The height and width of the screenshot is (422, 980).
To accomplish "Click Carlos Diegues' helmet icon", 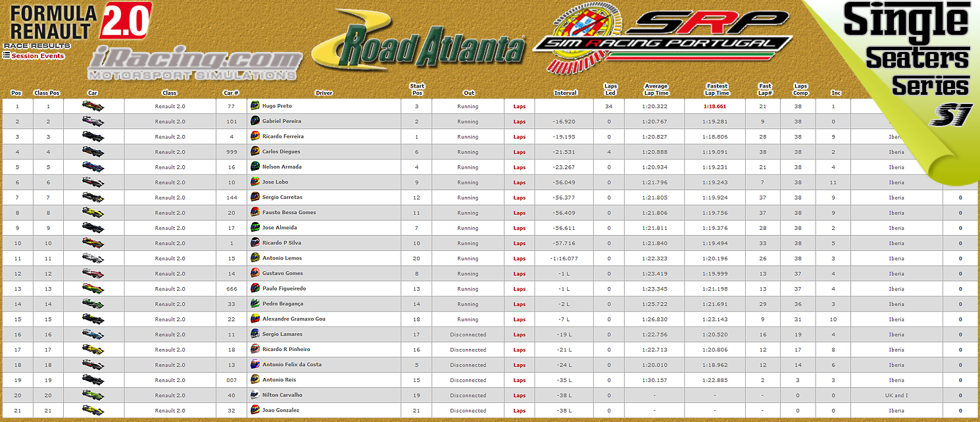I will [255, 151].
